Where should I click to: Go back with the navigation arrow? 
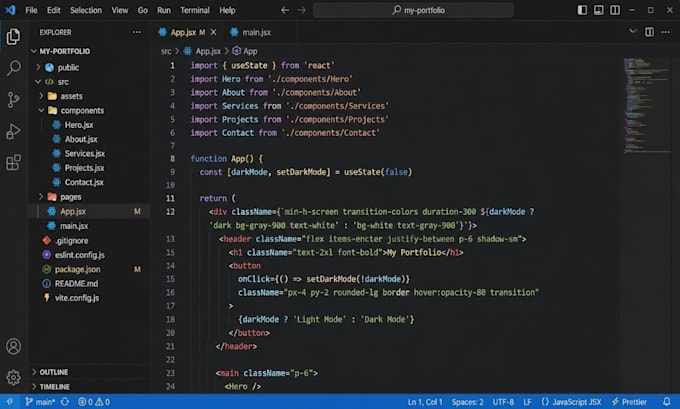click(x=284, y=10)
